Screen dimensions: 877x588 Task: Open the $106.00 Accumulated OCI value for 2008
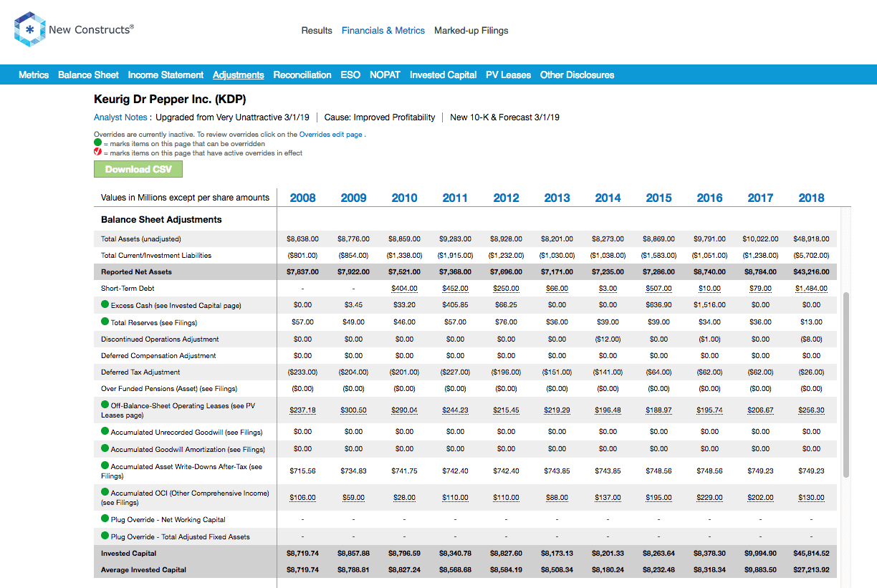click(303, 498)
